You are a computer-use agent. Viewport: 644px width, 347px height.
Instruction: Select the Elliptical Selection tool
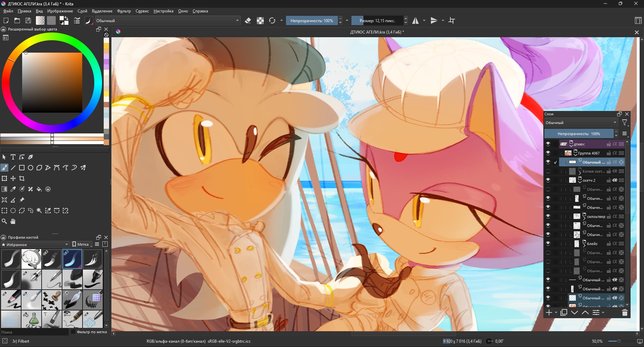(x=13, y=211)
